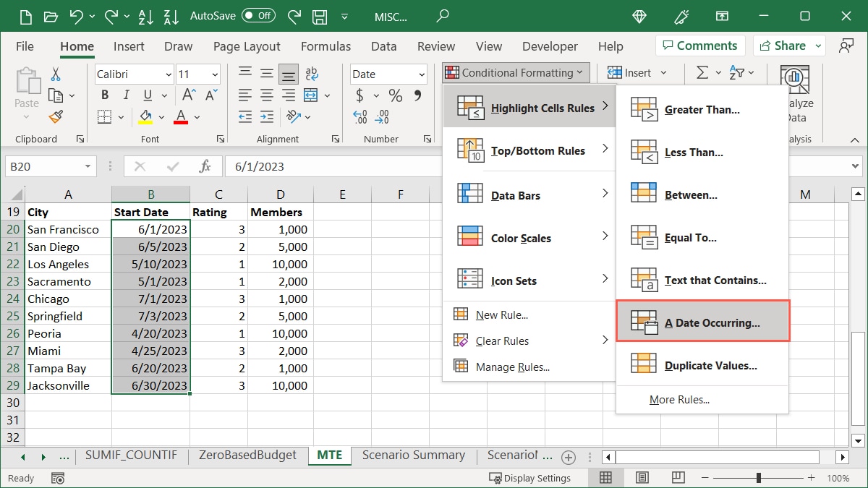Apply Bold formatting to selection
The height and width of the screenshot is (488, 868).
pos(106,95)
